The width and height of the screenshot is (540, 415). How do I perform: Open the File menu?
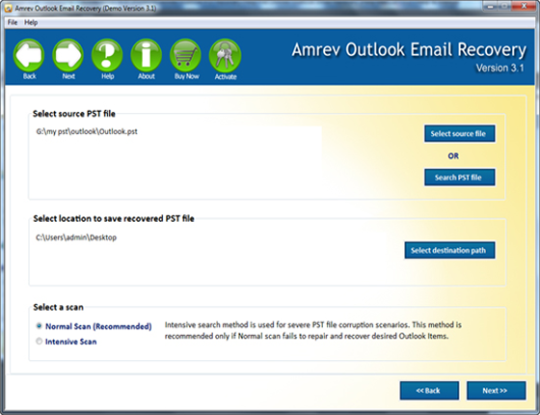point(12,22)
